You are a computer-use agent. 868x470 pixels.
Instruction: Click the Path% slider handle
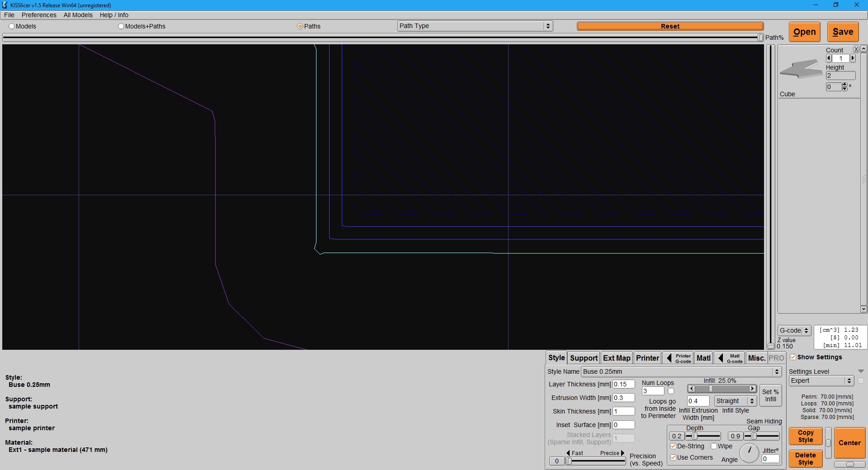[x=760, y=38]
